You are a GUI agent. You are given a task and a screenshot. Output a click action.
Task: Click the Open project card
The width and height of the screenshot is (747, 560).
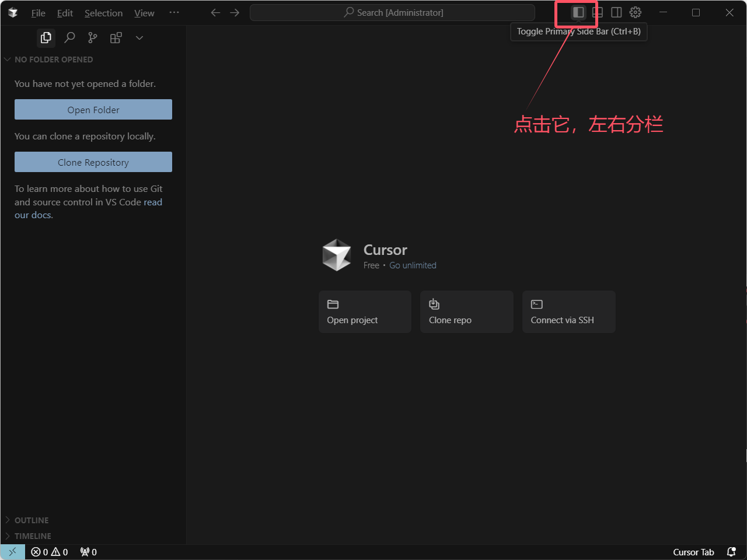tap(365, 312)
